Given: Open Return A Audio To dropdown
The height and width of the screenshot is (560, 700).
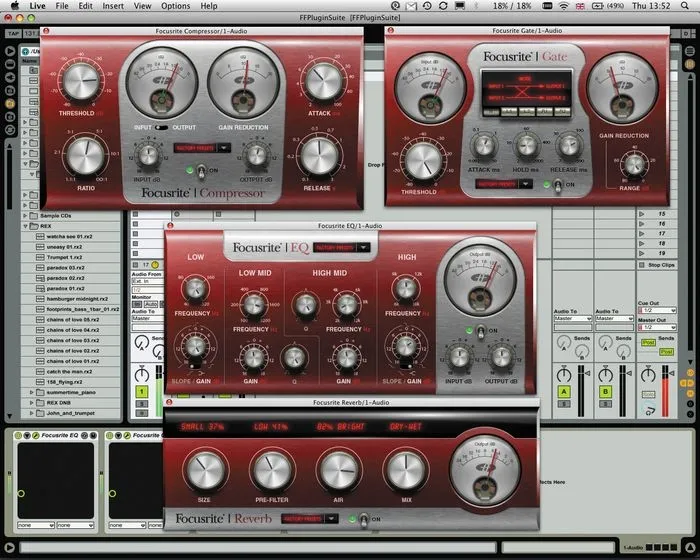Looking at the screenshot, I should click(573, 318).
